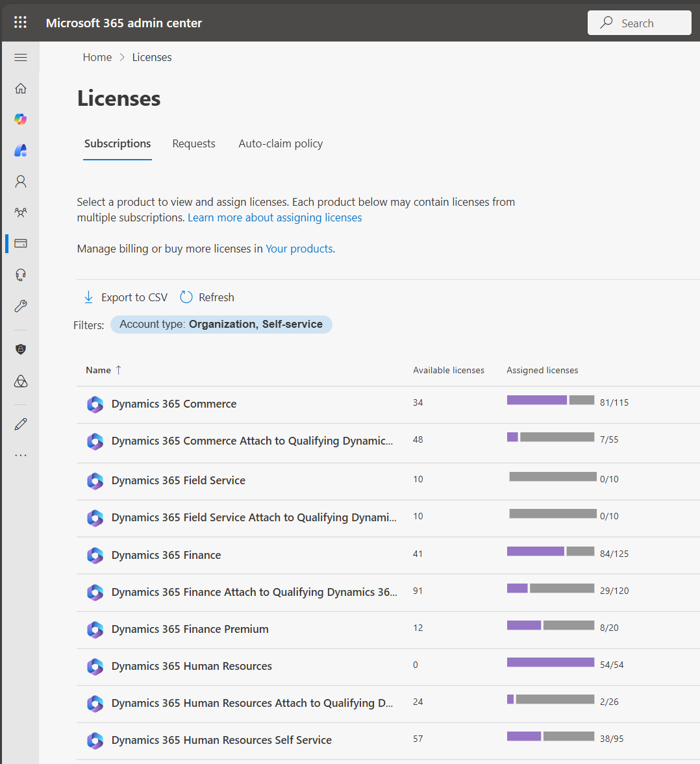Click Dynamics 365 Finance product icon
The image size is (700, 764).
coord(95,556)
